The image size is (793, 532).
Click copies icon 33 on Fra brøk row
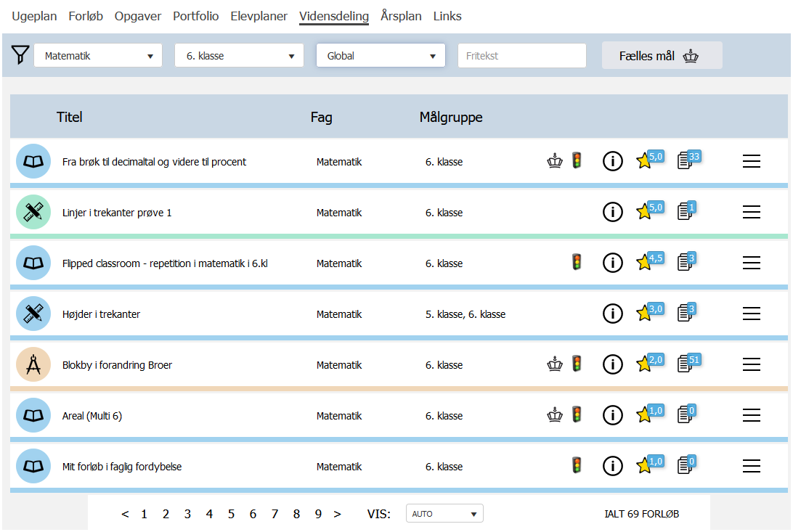(689, 160)
